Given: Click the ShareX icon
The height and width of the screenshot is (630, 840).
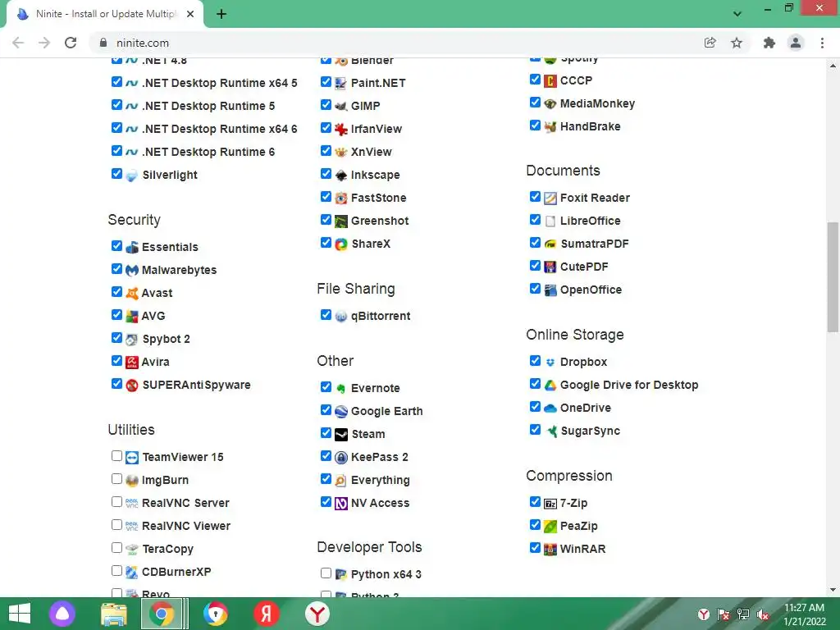Looking at the screenshot, I should click(x=341, y=244).
